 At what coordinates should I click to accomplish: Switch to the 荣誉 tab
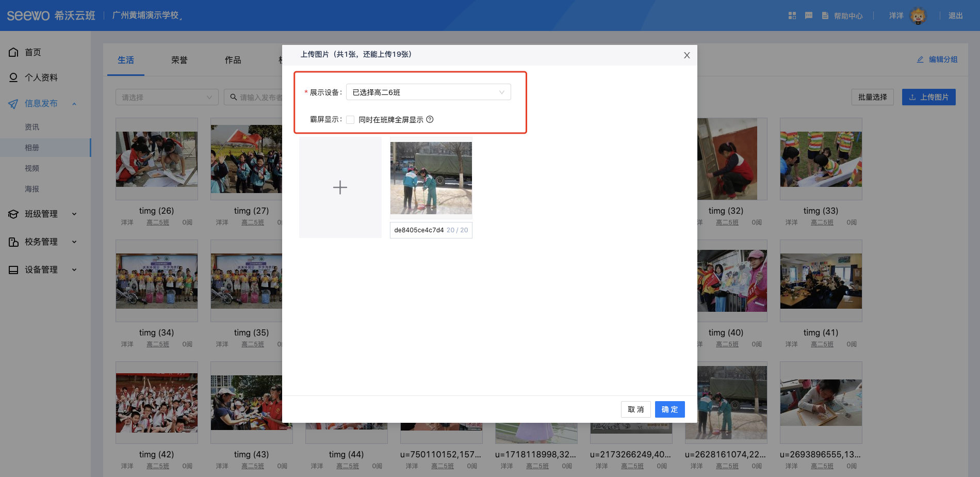pos(179,60)
